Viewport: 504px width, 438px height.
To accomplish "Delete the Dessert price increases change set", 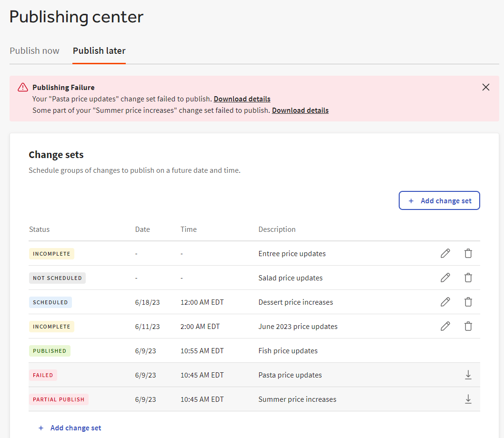I will 468,302.
